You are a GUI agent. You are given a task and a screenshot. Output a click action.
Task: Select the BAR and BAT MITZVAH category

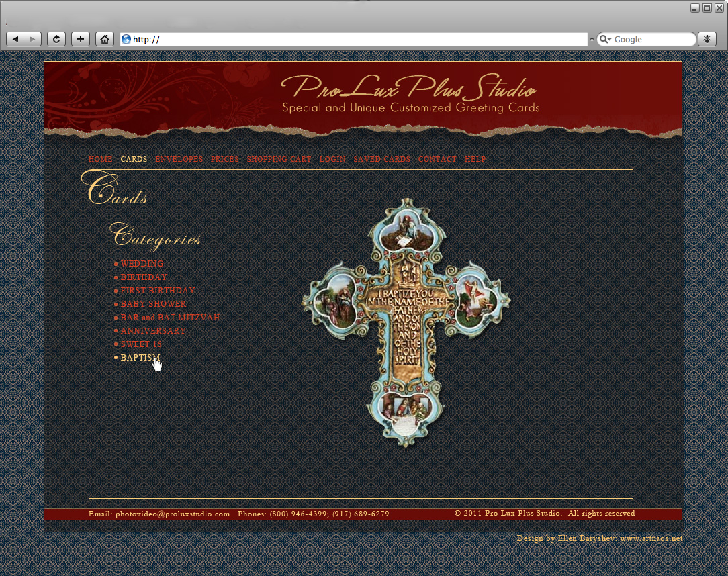coord(170,317)
